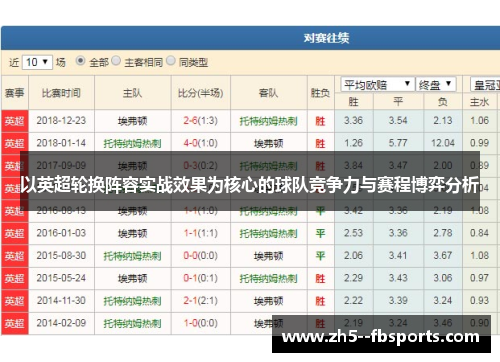Open score 1-0(0:0) match details
Screen dimensions: 500x362
(201, 323)
